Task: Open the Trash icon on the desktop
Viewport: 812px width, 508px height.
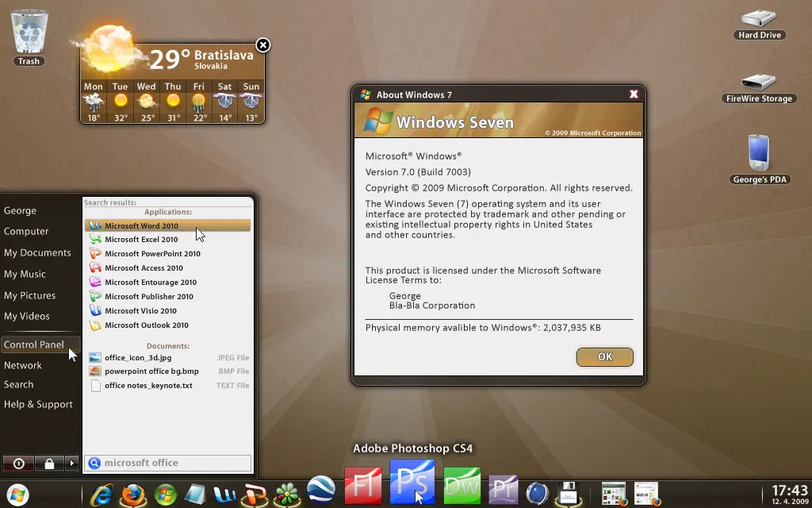Action: [29, 38]
